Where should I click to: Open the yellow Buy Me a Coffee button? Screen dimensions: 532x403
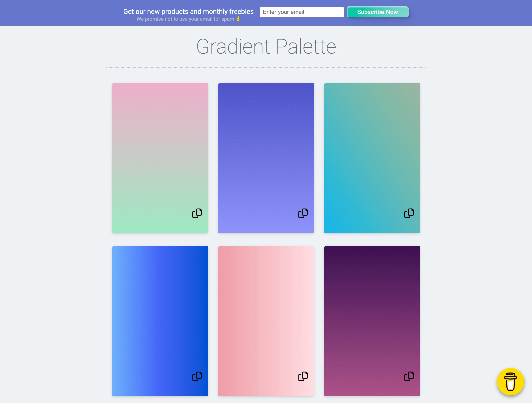pyautogui.click(x=510, y=382)
